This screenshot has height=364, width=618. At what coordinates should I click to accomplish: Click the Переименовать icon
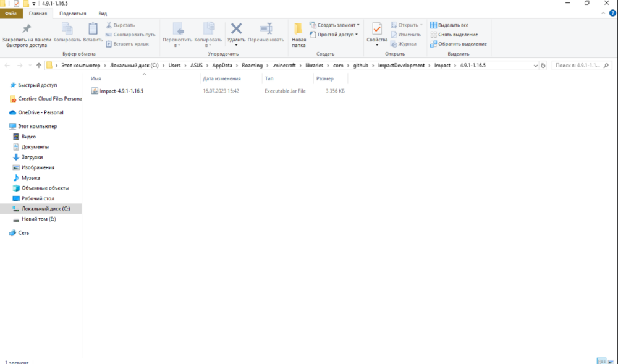click(266, 28)
